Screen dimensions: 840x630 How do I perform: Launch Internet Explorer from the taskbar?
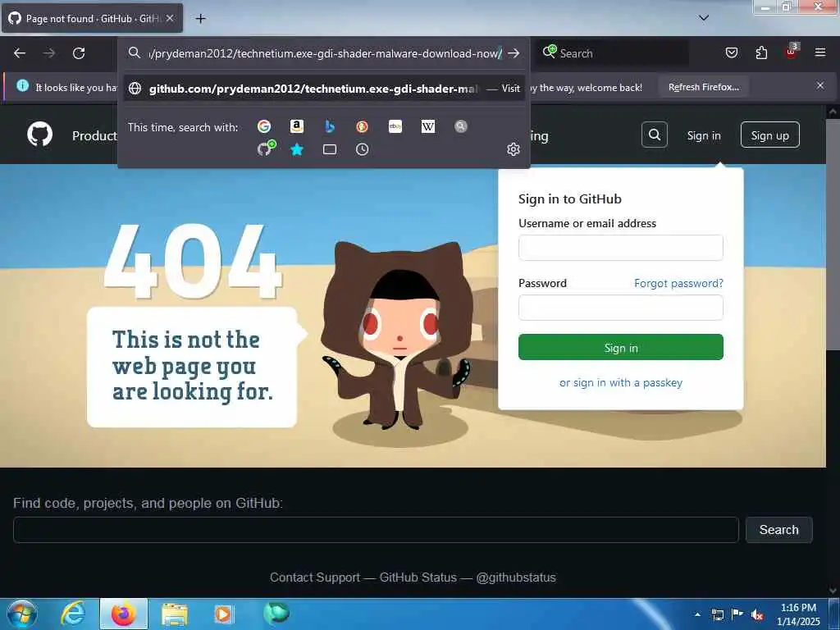(73, 614)
